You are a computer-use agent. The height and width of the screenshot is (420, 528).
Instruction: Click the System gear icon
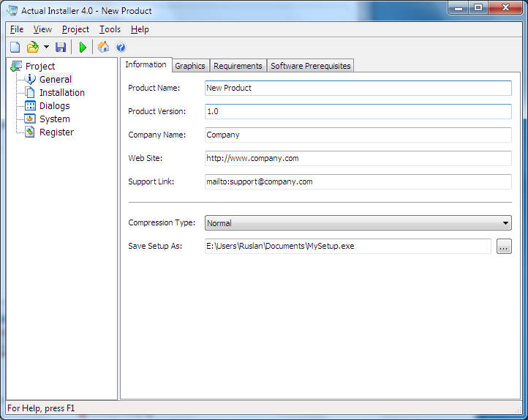tap(30, 119)
